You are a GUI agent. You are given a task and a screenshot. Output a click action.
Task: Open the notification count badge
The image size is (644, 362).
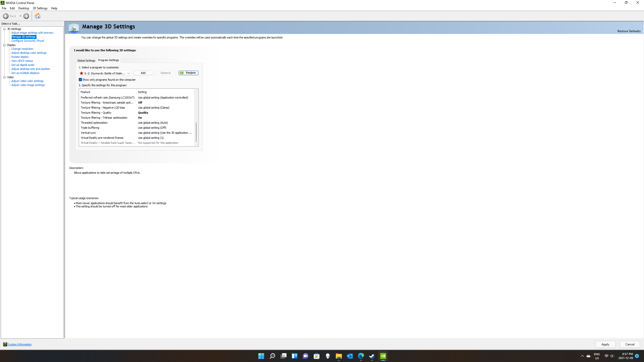637,356
